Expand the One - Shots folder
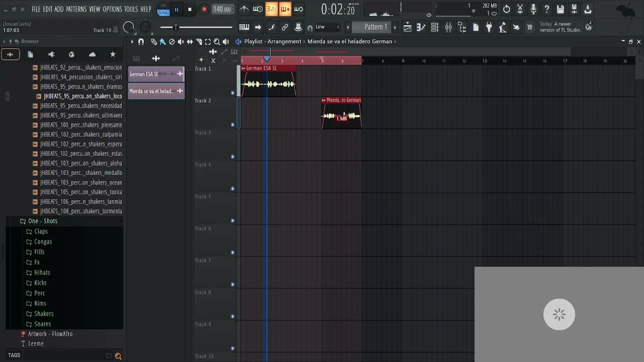Image resolution: width=644 pixels, height=362 pixels. pos(42,221)
